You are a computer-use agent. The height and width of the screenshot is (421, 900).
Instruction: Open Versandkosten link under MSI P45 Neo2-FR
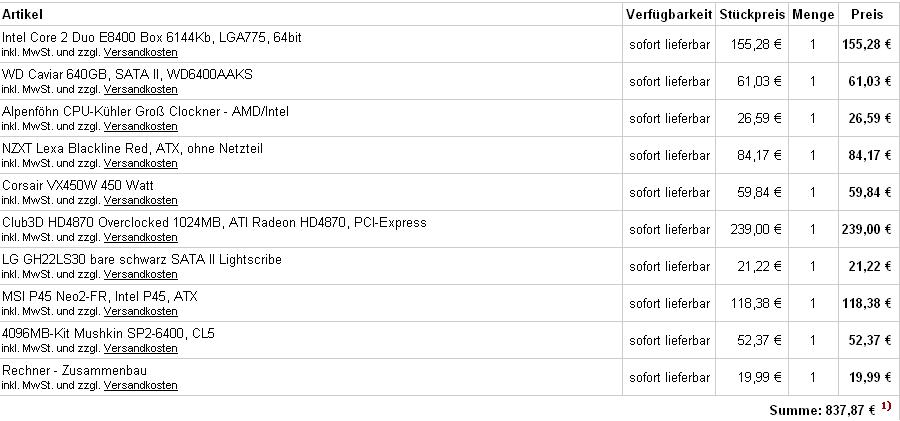(141, 311)
